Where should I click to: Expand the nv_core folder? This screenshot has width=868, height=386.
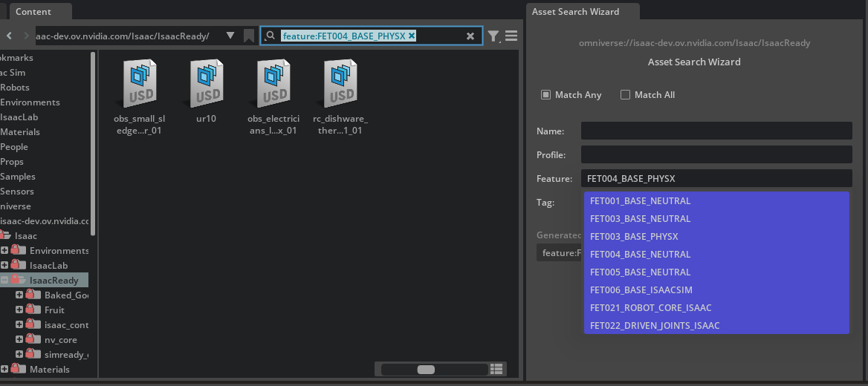click(19, 340)
